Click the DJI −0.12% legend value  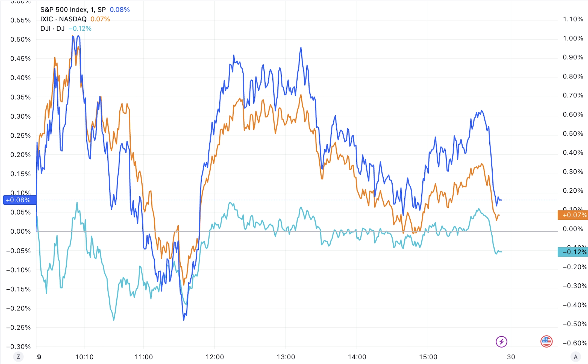80,29
